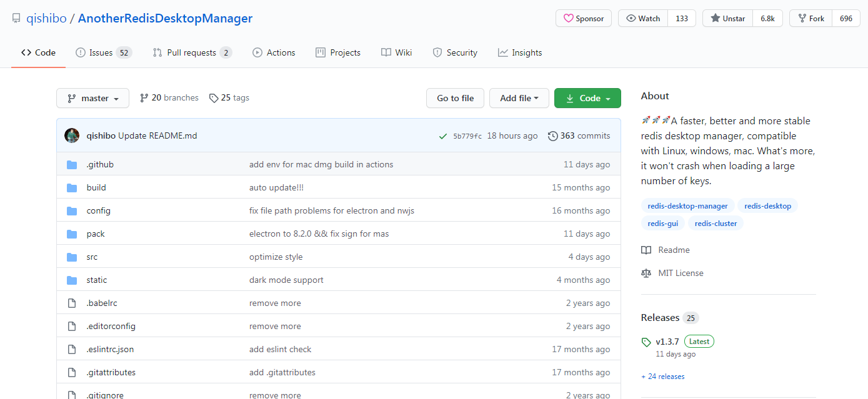
Task: Switch to the Wiki tab
Action: pos(397,52)
